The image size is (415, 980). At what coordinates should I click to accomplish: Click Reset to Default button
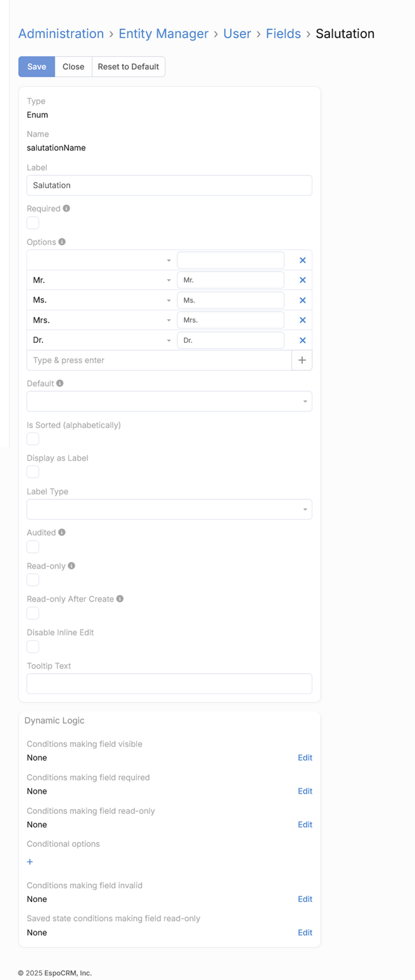pos(128,67)
